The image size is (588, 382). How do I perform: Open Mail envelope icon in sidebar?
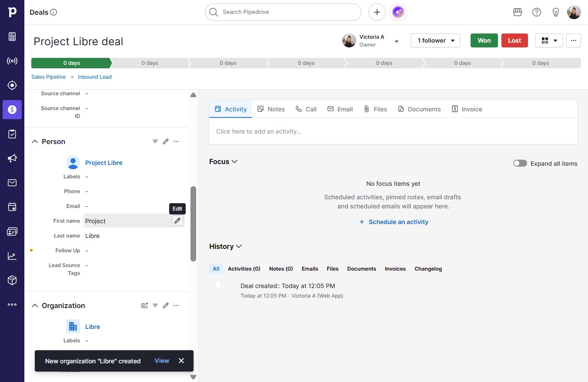click(x=12, y=183)
